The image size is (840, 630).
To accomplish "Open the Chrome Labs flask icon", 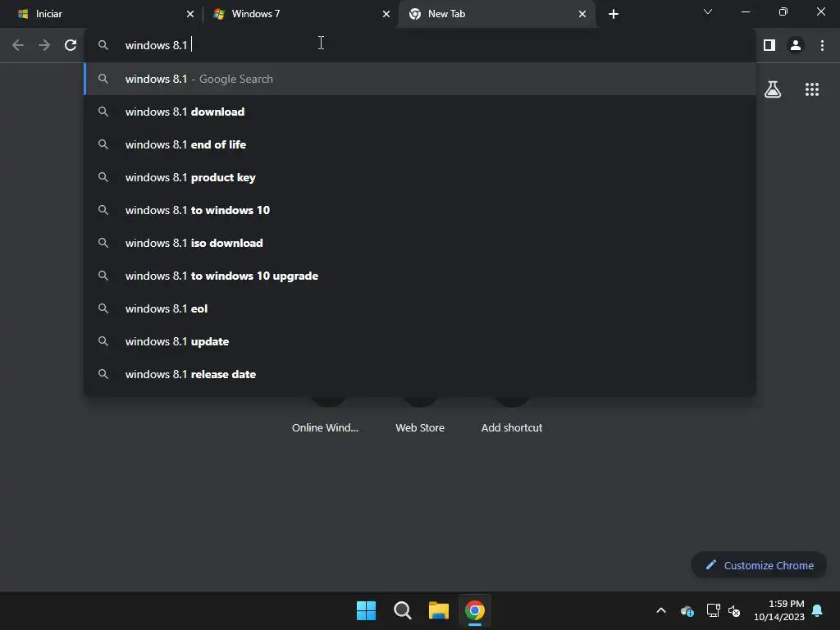I will click(x=773, y=89).
